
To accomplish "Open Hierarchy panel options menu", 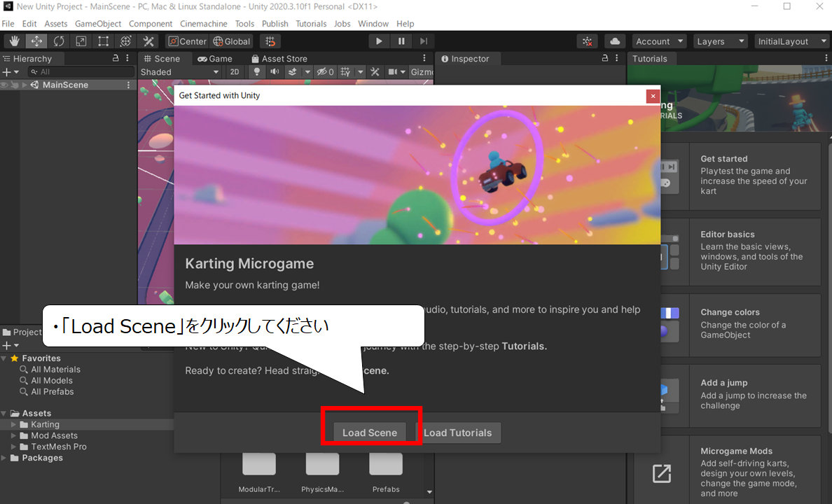I will click(127, 58).
